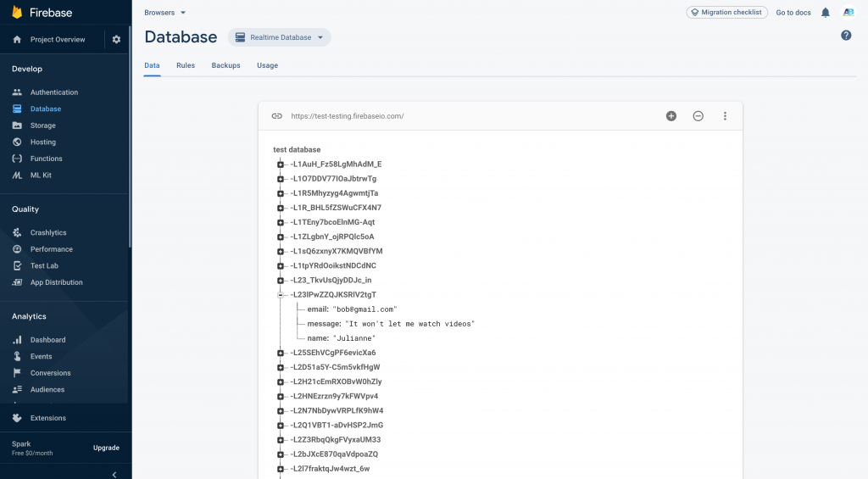Viewport: 868px width, 479px height.
Task: Open the Browsers project dropdown
Action: (x=165, y=12)
